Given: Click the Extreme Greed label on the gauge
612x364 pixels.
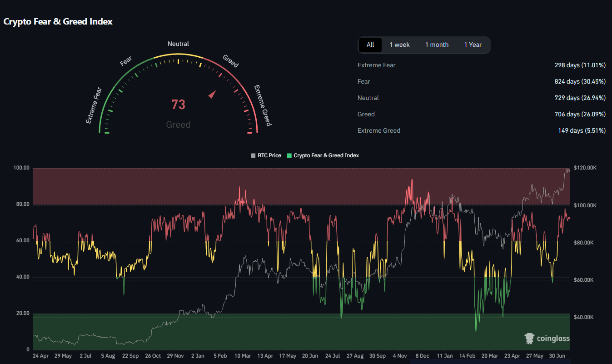Looking at the screenshot, I should tap(263, 105).
